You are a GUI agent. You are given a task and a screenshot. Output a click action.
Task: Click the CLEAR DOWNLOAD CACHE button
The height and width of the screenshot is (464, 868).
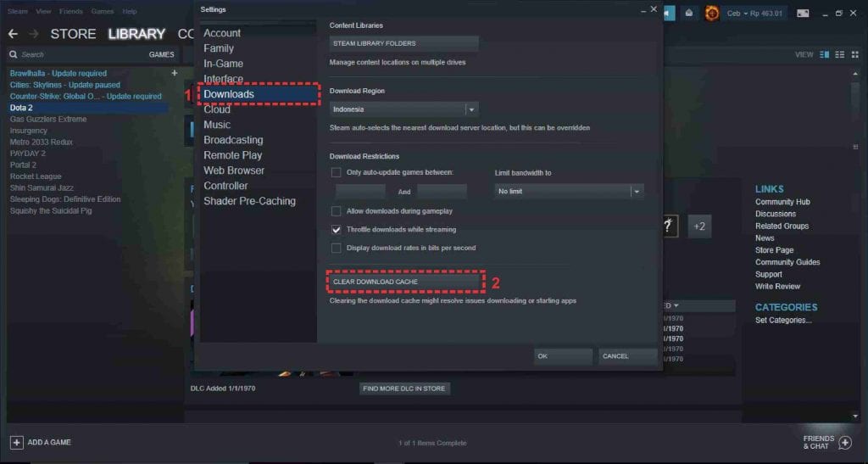click(403, 282)
